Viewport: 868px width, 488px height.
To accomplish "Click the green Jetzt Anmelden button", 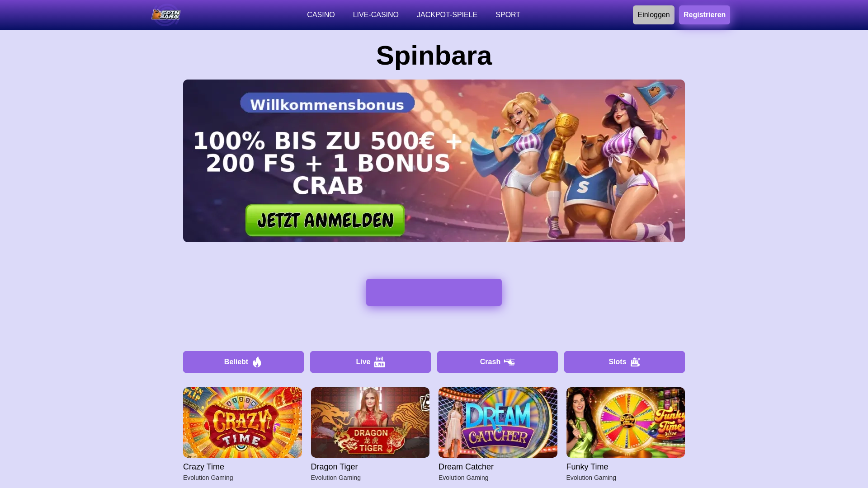I will tap(325, 221).
